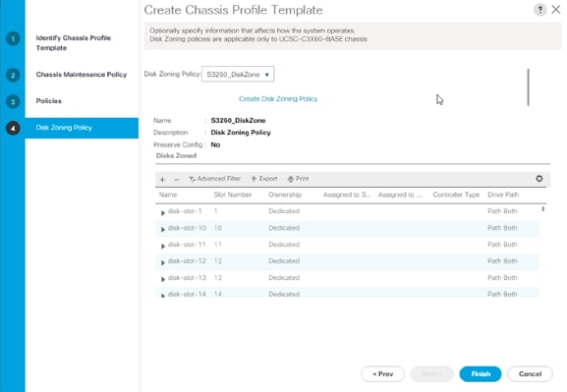
Task: Expand the disk-slot-12 row
Action: point(163,262)
